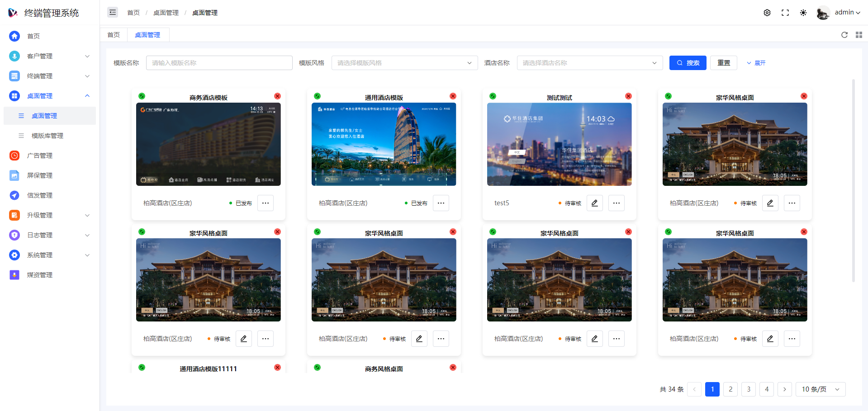The height and width of the screenshot is (411, 868).
Task: Click the 首页 home icon in sidebar
Action: point(14,36)
